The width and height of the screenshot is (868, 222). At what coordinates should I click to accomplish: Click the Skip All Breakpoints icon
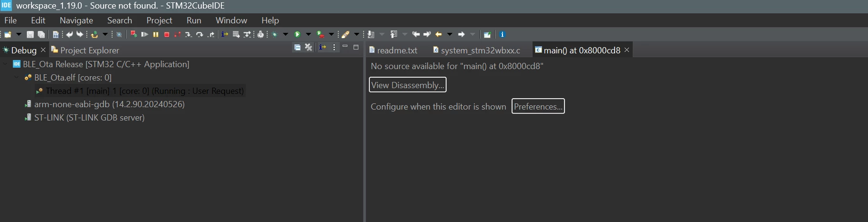click(119, 34)
